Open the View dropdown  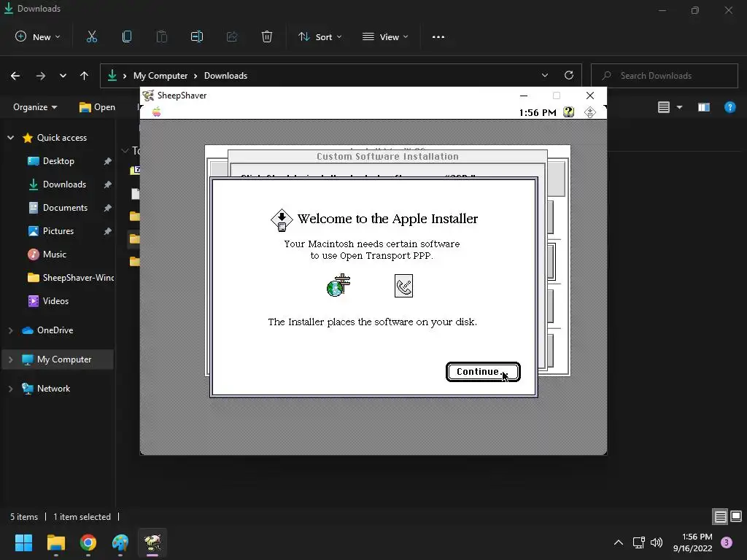[x=385, y=36]
